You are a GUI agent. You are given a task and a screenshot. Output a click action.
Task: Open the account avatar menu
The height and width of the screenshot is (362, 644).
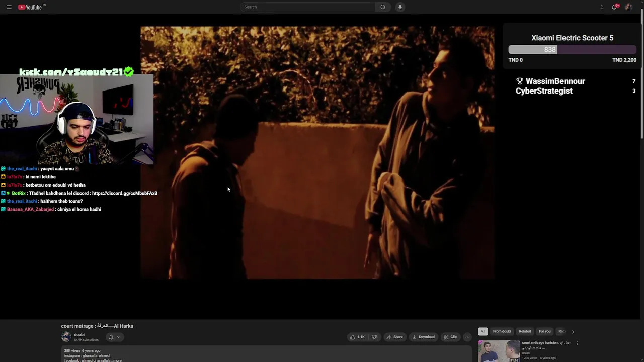[x=628, y=7]
